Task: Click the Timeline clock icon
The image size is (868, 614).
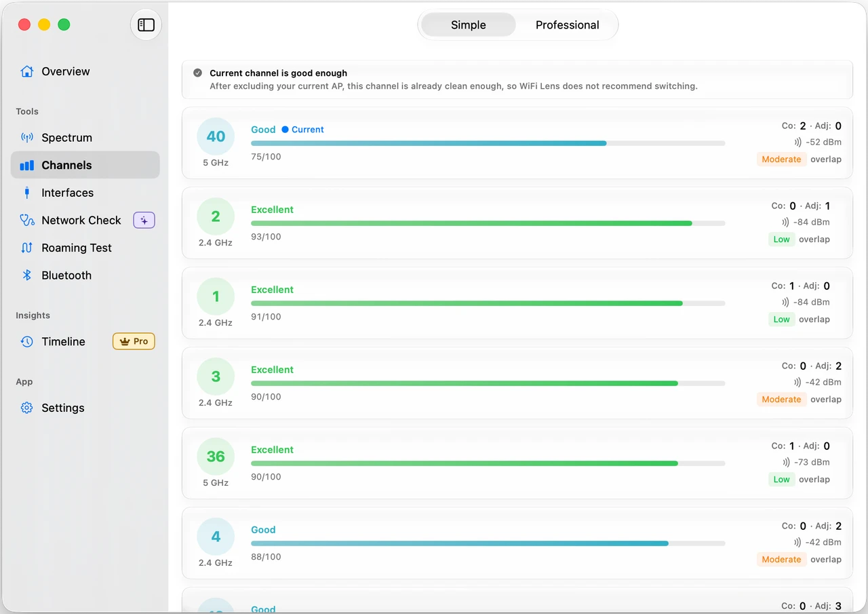Action: coord(27,342)
